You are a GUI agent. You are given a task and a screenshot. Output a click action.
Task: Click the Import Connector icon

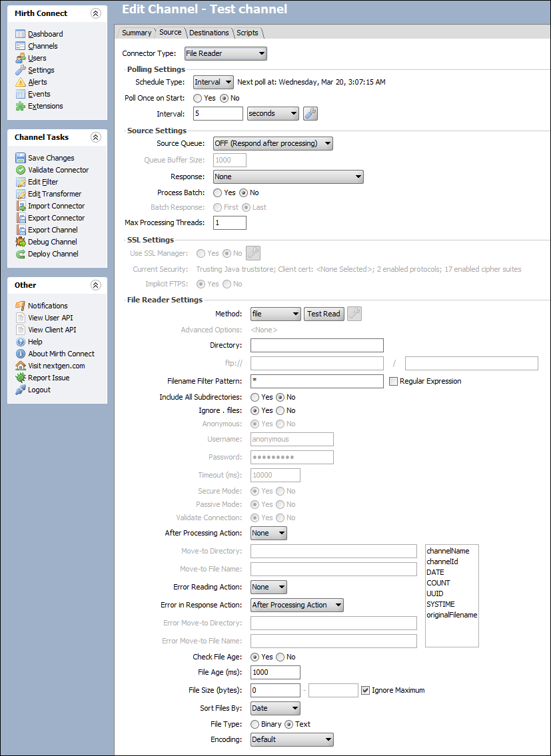(x=20, y=206)
